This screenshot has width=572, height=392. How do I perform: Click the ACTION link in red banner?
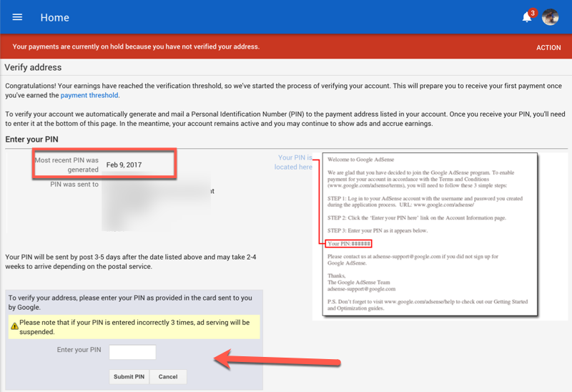548,47
